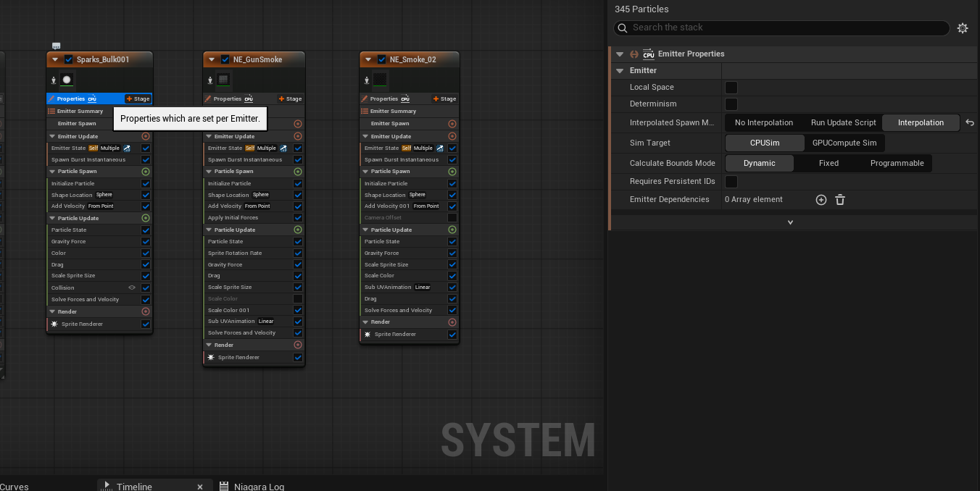
Task: Add an Emitter Dependencies array element
Action: pyautogui.click(x=821, y=200)
